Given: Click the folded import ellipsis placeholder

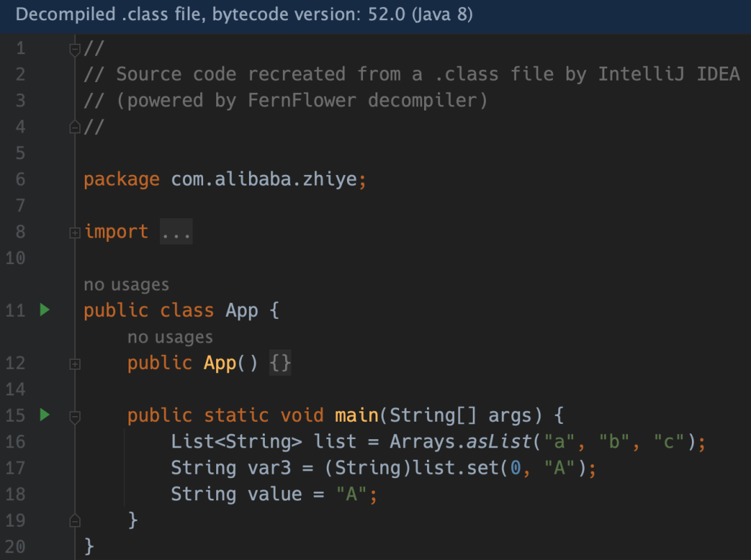Looking at the screenshot, I should pyautogui.click(x=176, y=232).
